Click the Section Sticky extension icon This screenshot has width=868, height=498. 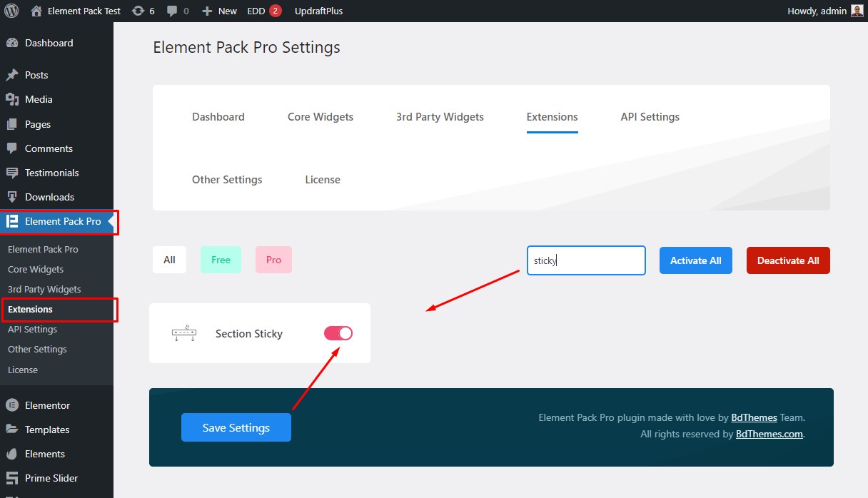point(184,333)
